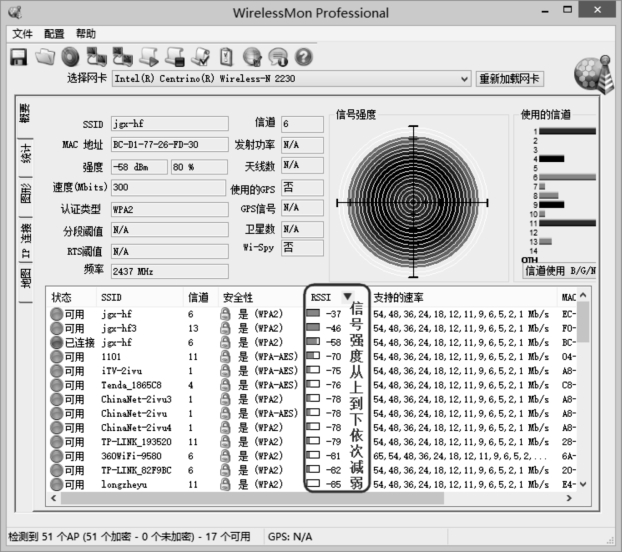Click the 重新加载网卡 button
The height and width of the screenshot is (552, 622).
[x=509, y=79]
